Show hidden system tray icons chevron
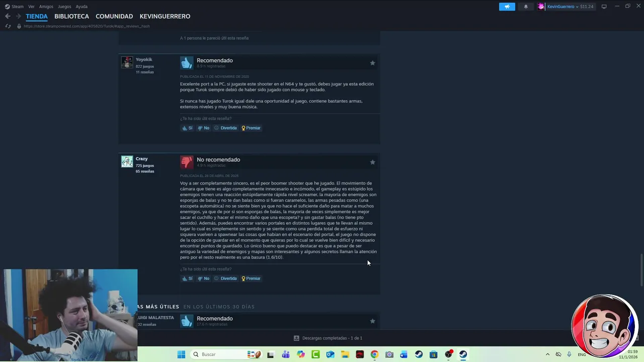The height and width of the screenshot is (362, 644). tap(547, 354)
